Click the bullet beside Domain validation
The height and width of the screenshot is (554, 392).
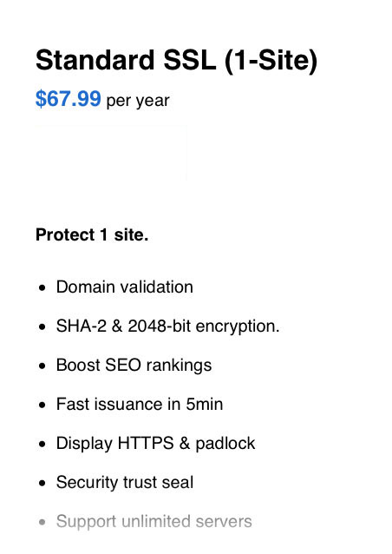click(42, 287)
